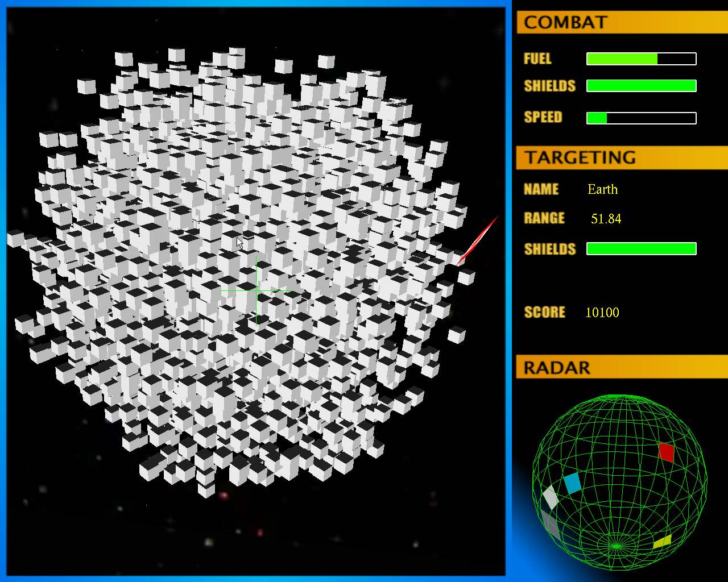This screenshot has width=728, height=582.
Task: Click the RANGE label in the targeting panel
Action: point(544,219)
